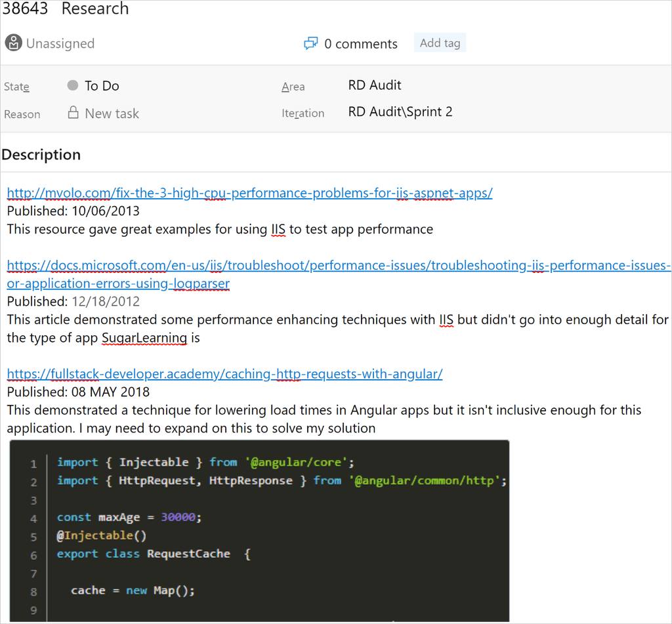The height and width of the screenshot is (624, 672).
Task: Click the Angular code snippet image
Action: [x=259, y=531]
